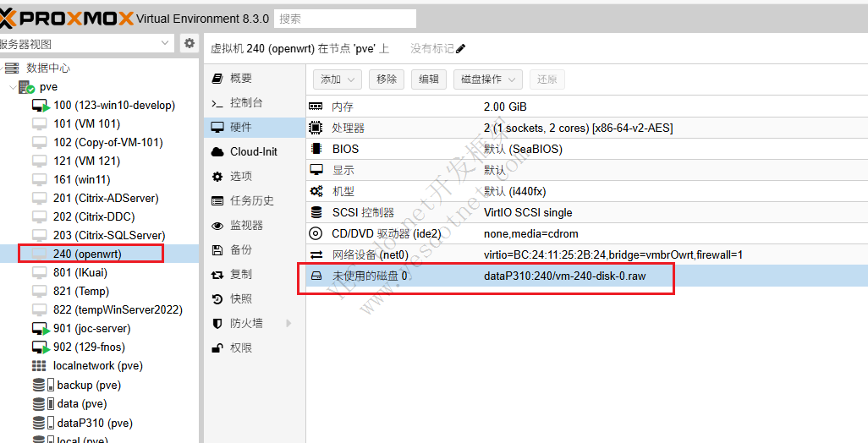The image size is (868, 443).
Task: Click the backup storage icon
Action: pos(42,385)
